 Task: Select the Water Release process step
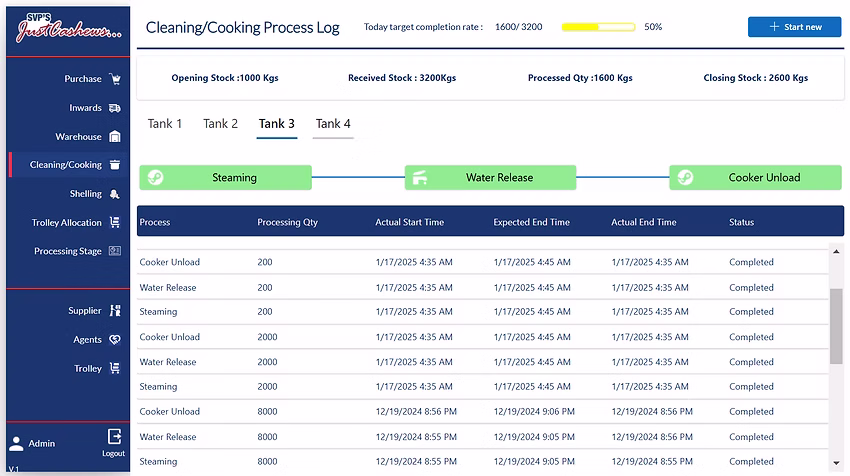click(x=490, y=178)
